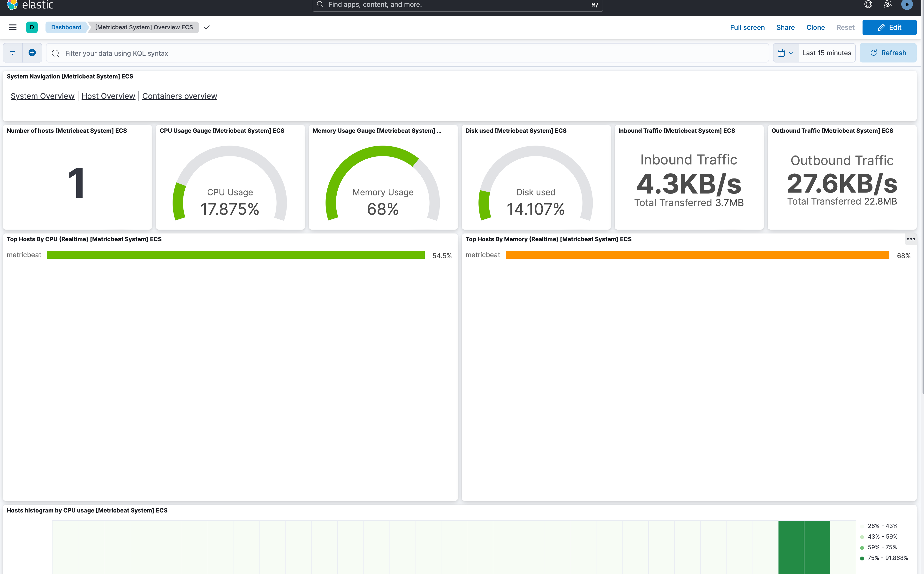Change the Last 15 minutes time range
Image resolution: width=924 pixels, height=574 pixels.
(x=826, y=53)
